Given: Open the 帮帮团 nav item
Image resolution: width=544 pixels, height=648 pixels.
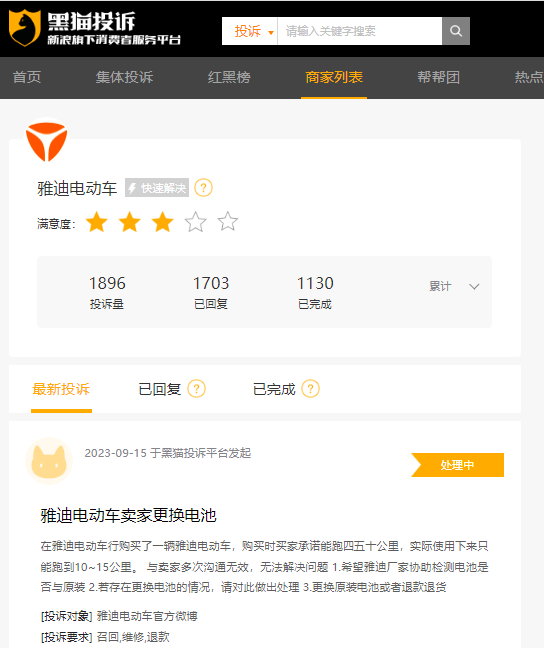Looking at the screenshot, I should point(439,77).
